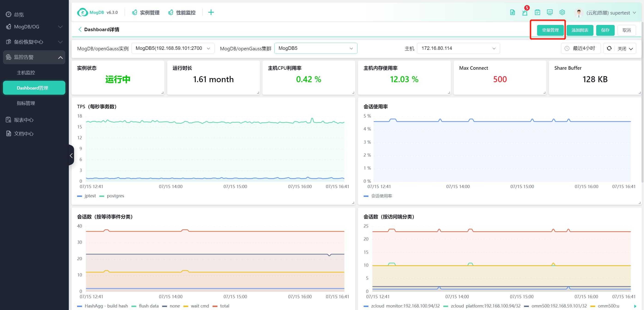The width and height of the screenshot is (644, 310).
Task: Click 变量管理 button
Action: 550,30
